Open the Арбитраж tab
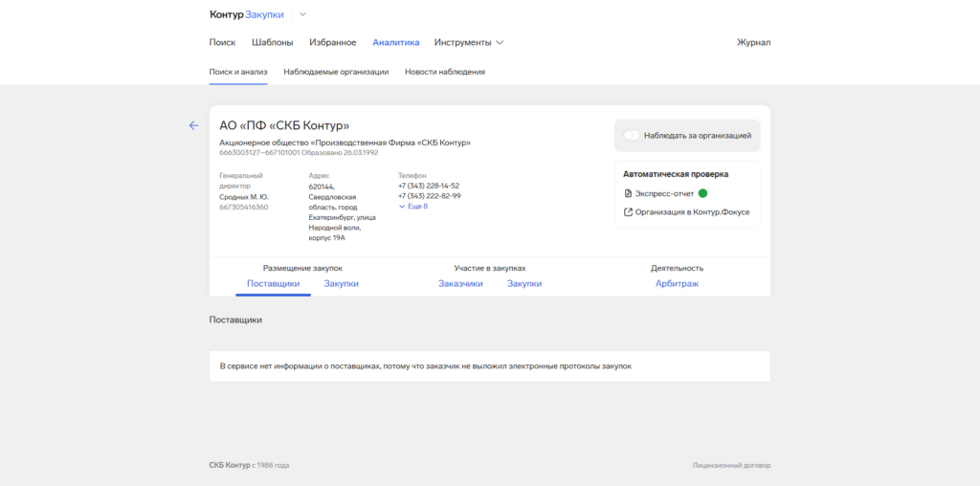980x486 pixels. (677, 284)
